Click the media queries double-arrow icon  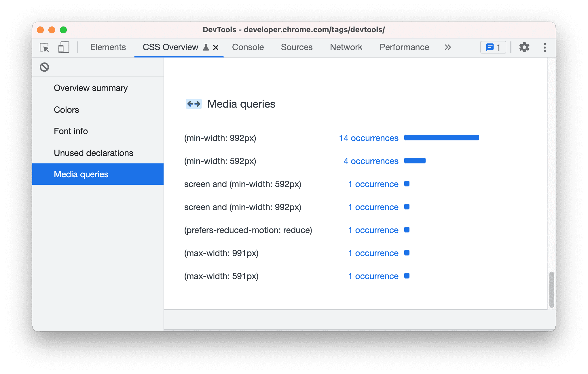pos(193,104)
